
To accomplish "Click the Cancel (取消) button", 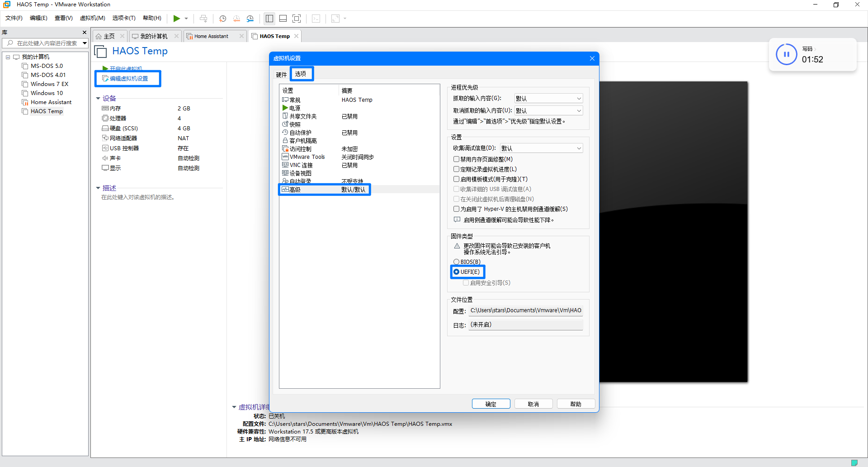I will pos(533,404).
